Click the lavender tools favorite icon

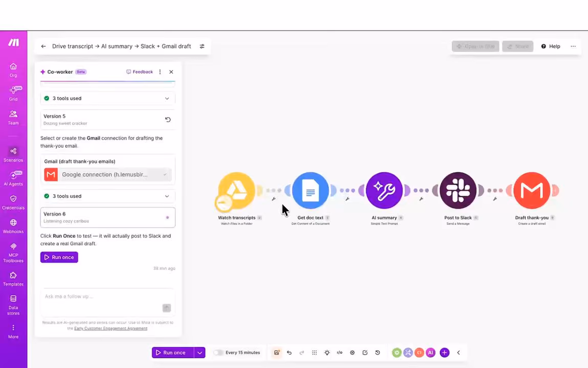coord(408,352)
